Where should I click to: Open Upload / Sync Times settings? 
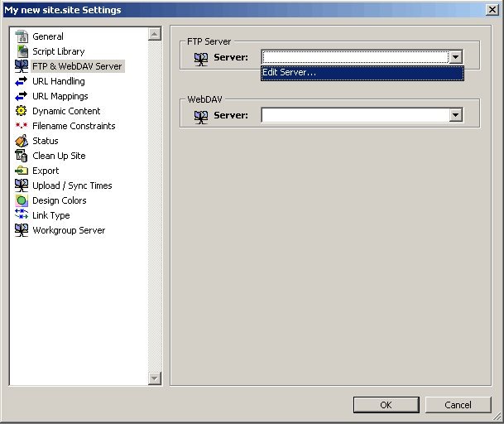72,185
